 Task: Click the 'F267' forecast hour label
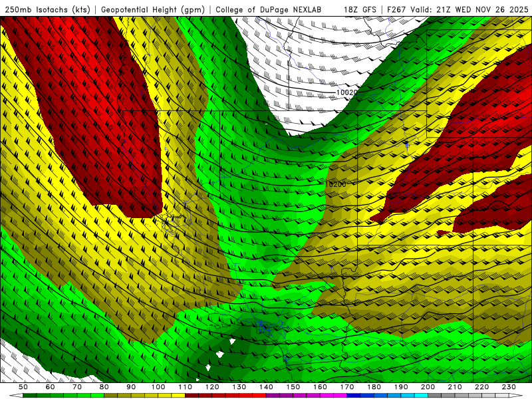(396, 9)
